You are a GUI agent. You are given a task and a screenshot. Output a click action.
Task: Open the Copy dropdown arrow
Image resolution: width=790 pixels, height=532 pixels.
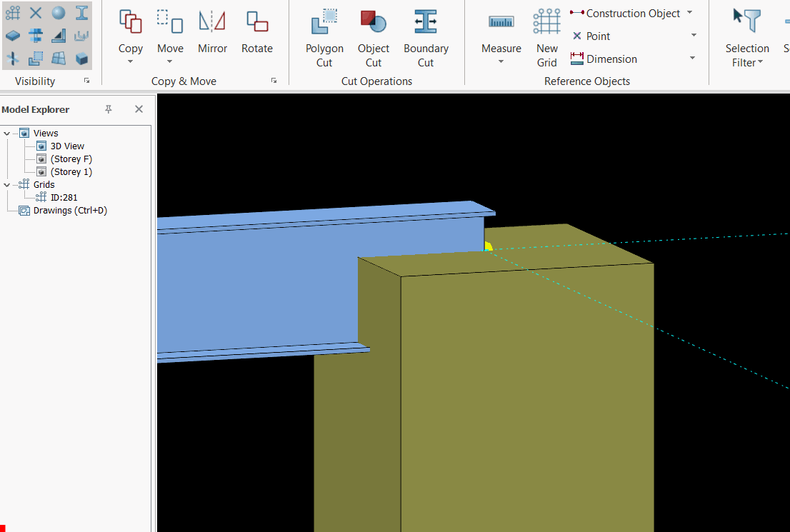pyautogui.click(x=131, y=62)
